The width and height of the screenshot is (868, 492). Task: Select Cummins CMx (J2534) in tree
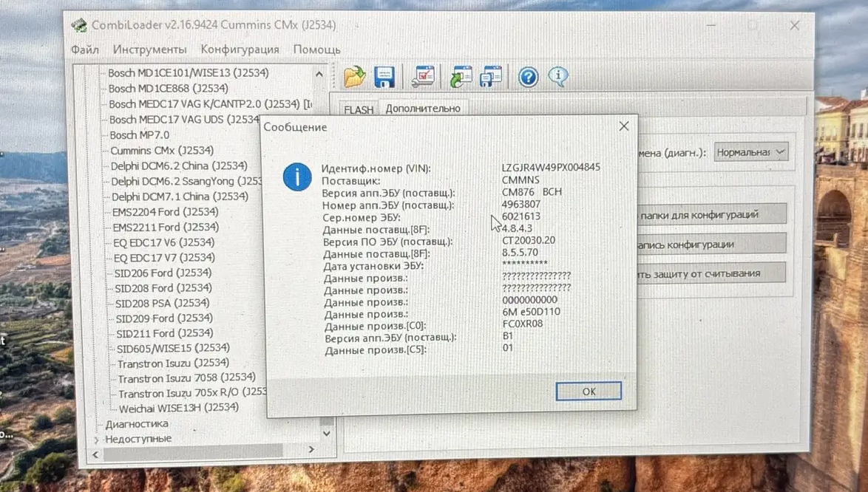pos(162,151)
